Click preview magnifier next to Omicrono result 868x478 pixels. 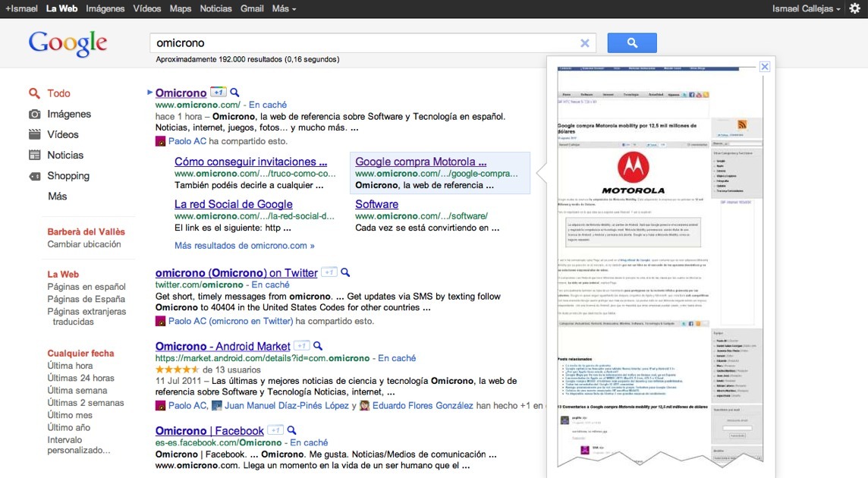pos(234,93)
